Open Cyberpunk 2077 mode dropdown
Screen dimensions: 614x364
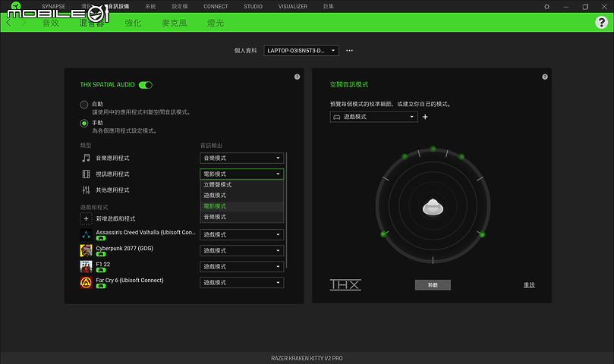pyautogui.click(x=241, y=250)
